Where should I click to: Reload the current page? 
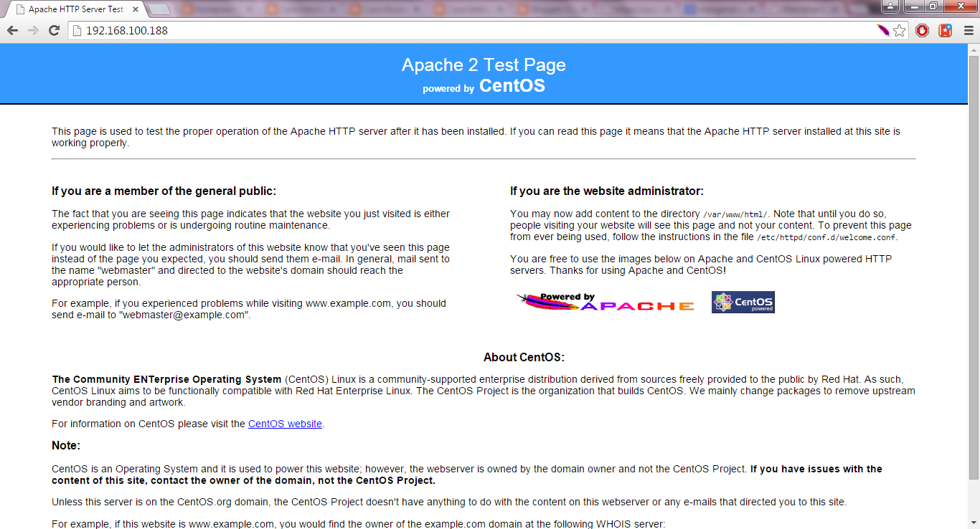54,31
